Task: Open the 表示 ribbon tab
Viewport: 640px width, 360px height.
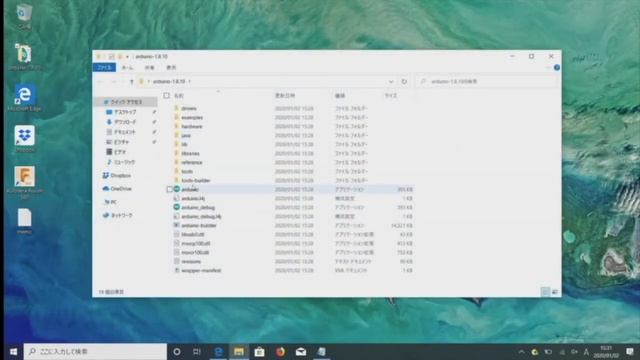Action: 171,67
